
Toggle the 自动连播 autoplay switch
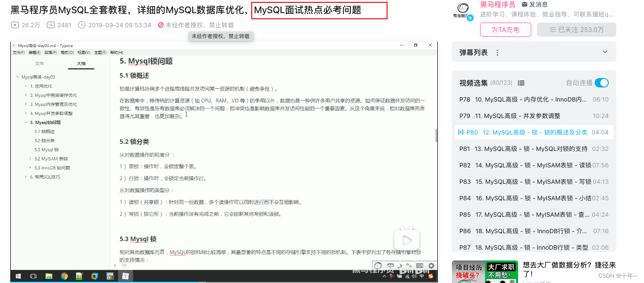pyautogui.click(x=602, y=83)
